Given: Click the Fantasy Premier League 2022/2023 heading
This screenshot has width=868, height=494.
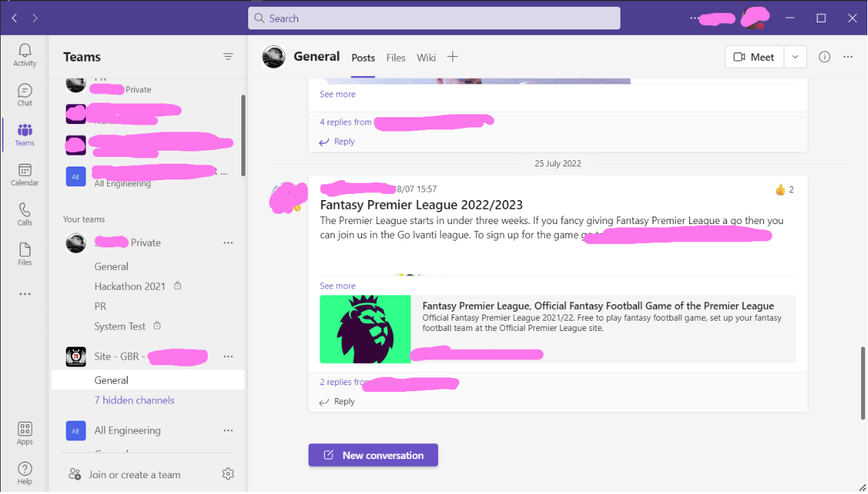Looking at the screenshot, I should click(421, 205).
